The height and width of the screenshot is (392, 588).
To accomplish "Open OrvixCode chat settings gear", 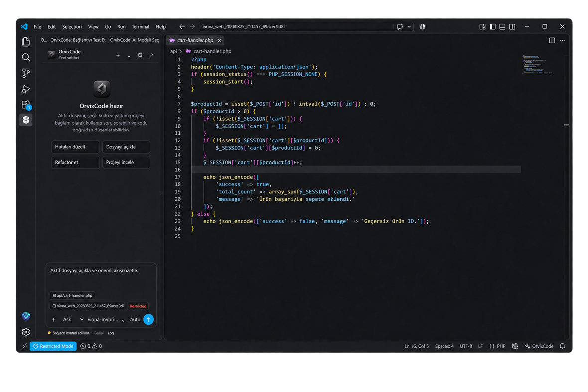I will tap(140, 55).
